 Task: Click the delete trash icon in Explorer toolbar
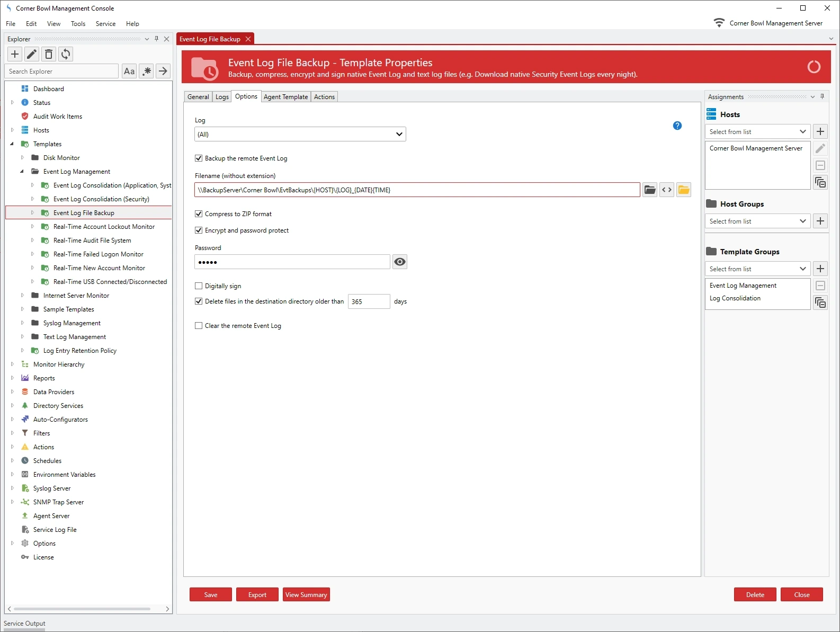point(49,54)
